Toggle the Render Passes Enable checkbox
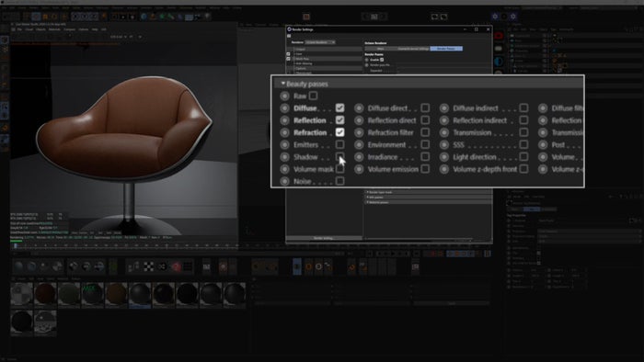Screen dimensions: 644x362 (382, 60)
